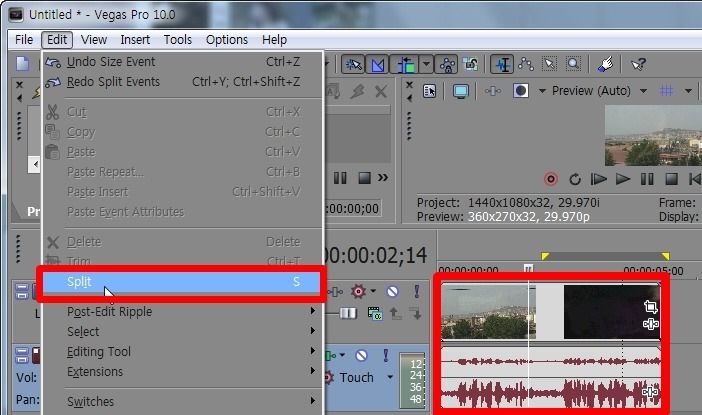
Task: Click trimmer's more transport buttons chevron
Action: tap(383, 178)
